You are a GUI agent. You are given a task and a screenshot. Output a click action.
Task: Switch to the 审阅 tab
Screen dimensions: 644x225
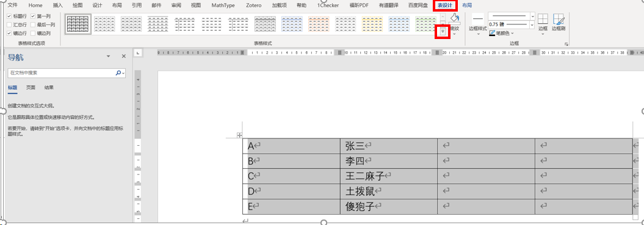(x=176, y=5)
